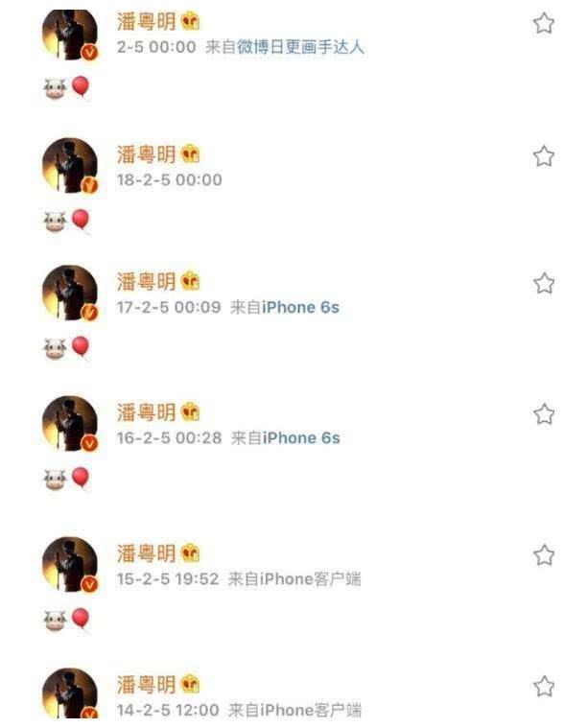This screenshot has height=728, width=564.
Task: Star the post dated 16-2-5 00:28
Action: (x=543, y=414)
